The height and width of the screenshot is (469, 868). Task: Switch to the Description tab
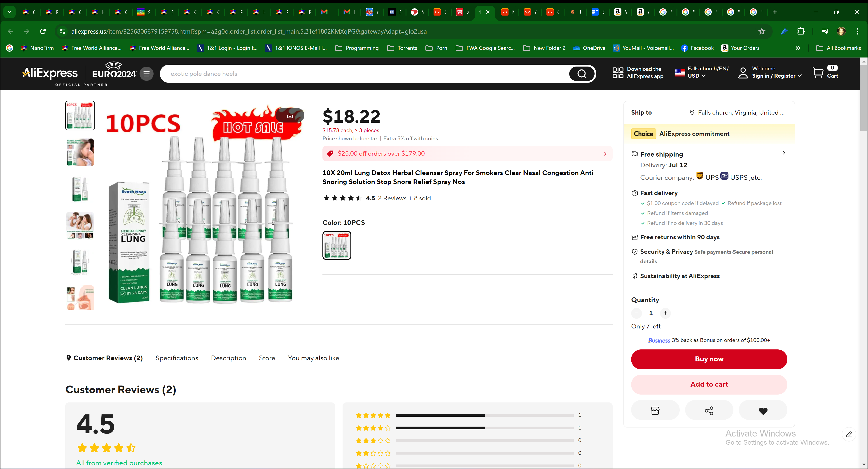229,358
